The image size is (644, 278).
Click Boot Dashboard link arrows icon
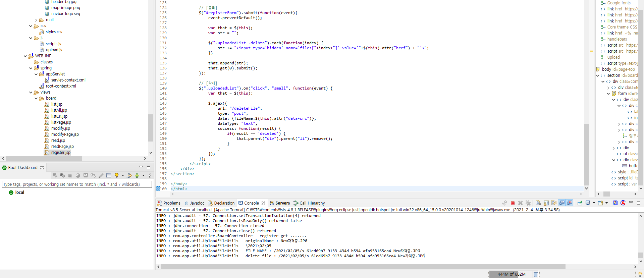click(129, 175)
